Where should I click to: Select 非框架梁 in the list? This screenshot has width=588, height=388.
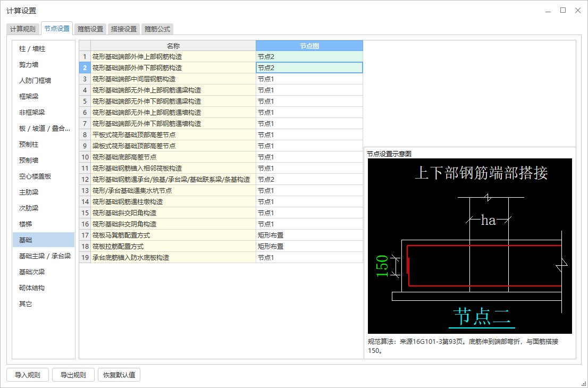click(x=44, y=113)
